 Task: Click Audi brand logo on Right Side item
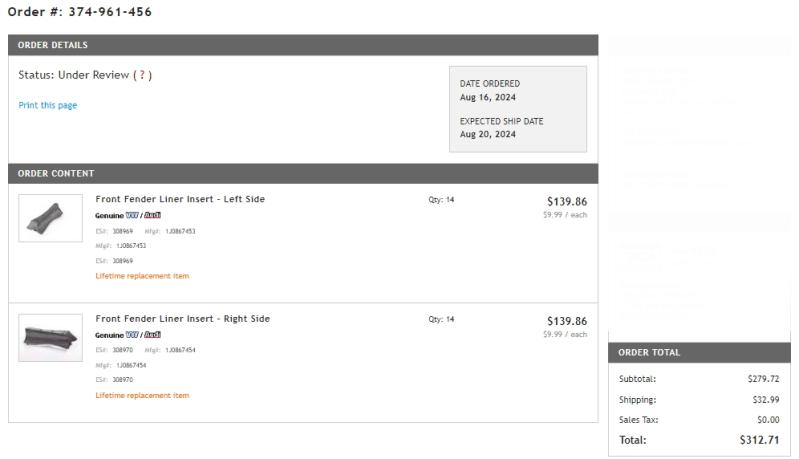click(x=152, y=335)
